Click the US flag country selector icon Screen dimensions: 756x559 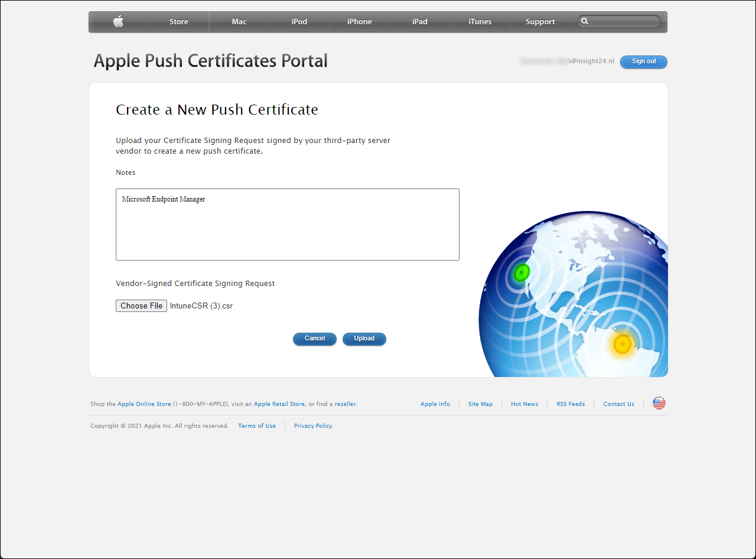[x=659, y=404]
